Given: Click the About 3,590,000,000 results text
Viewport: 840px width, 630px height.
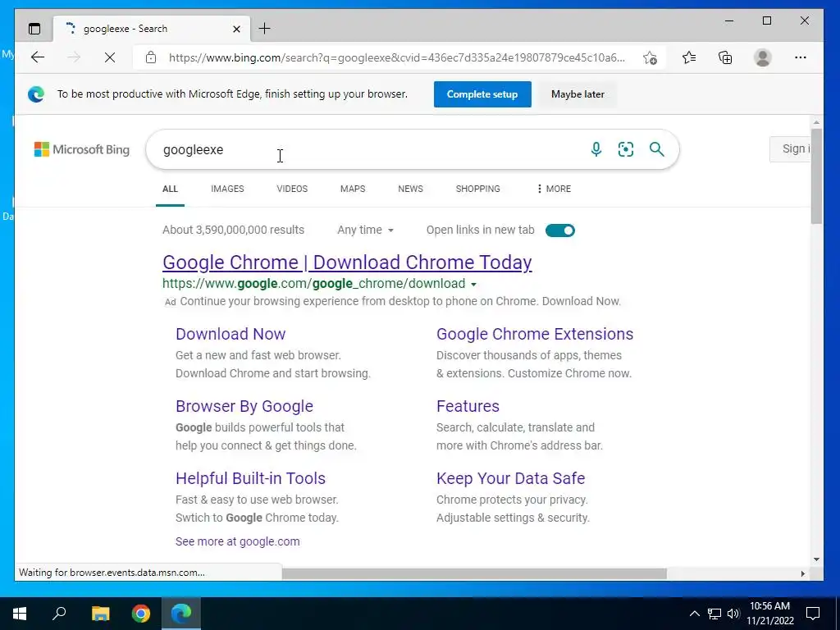Looking at the screenshot, I should point(233,230).
